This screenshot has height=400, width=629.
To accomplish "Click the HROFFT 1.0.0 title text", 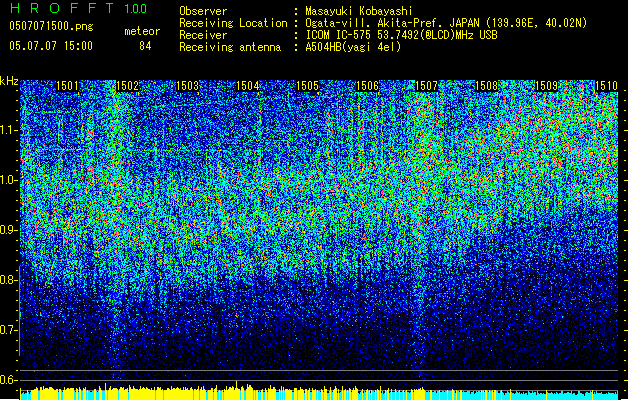I will click(x=79, y=8).
